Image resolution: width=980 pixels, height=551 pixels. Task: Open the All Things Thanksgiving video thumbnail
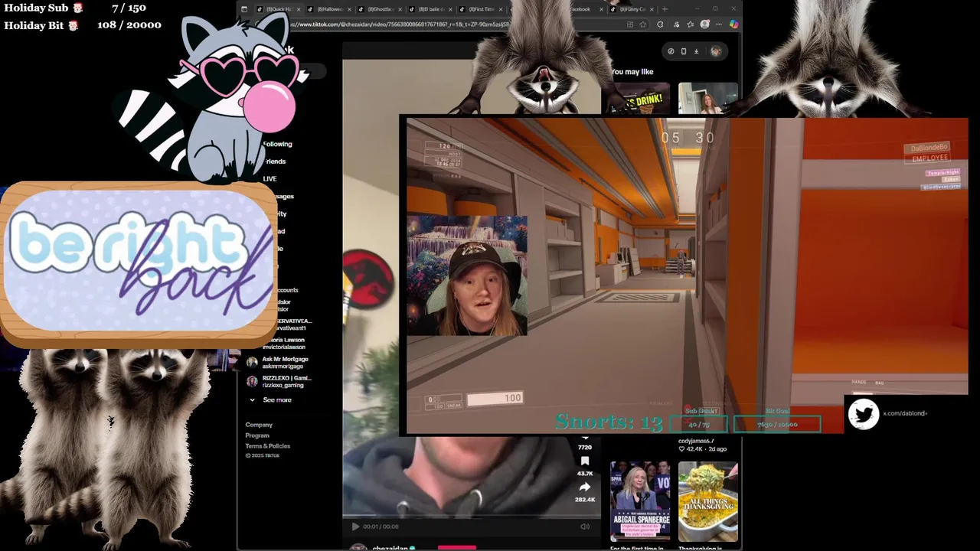pos(708,501)
